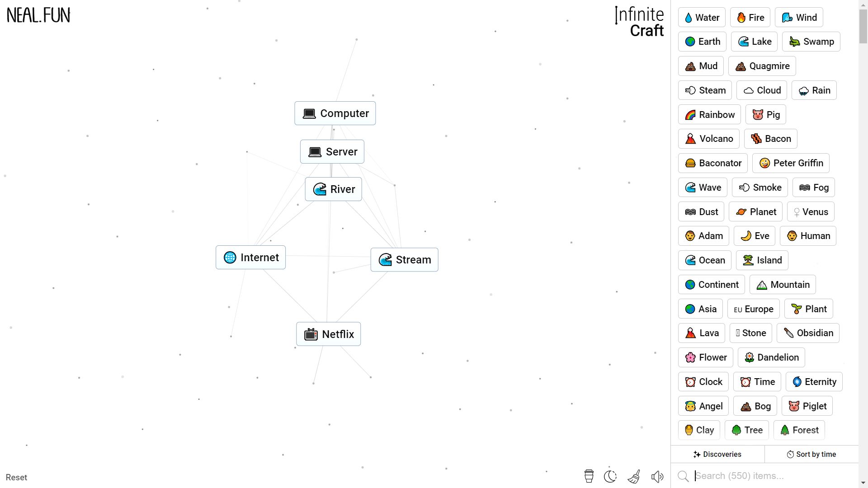Click the Reset button on canvas
Image resolution: width=868 pixels, height=488 pixels.
[16, 477]
